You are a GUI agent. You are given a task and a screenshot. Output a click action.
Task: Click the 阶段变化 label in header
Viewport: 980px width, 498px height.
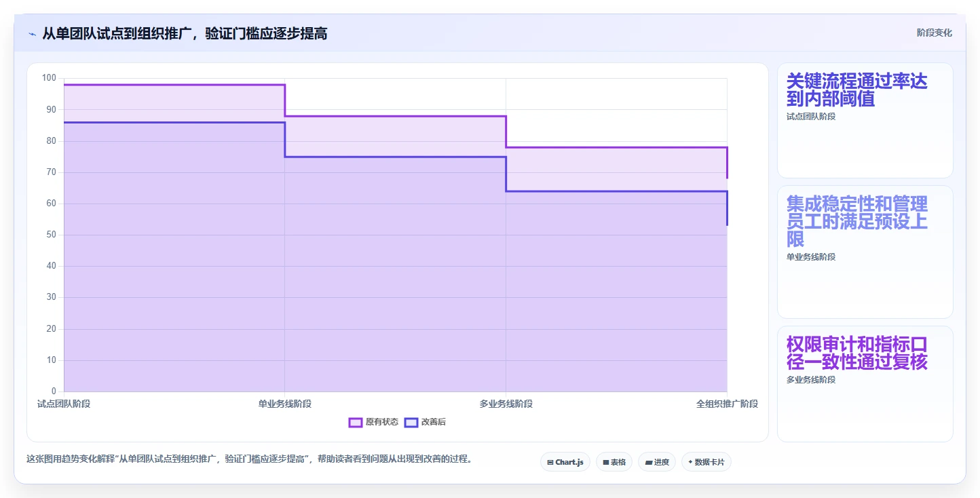click(x=935, y=33)
